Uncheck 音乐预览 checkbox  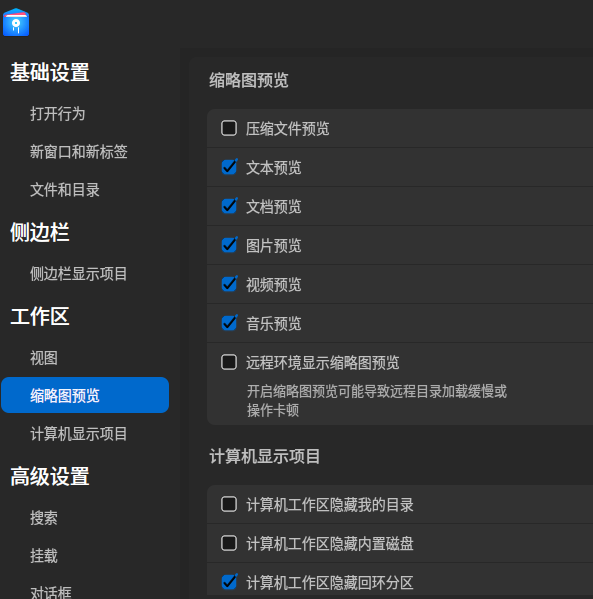[x=229, y=323]
